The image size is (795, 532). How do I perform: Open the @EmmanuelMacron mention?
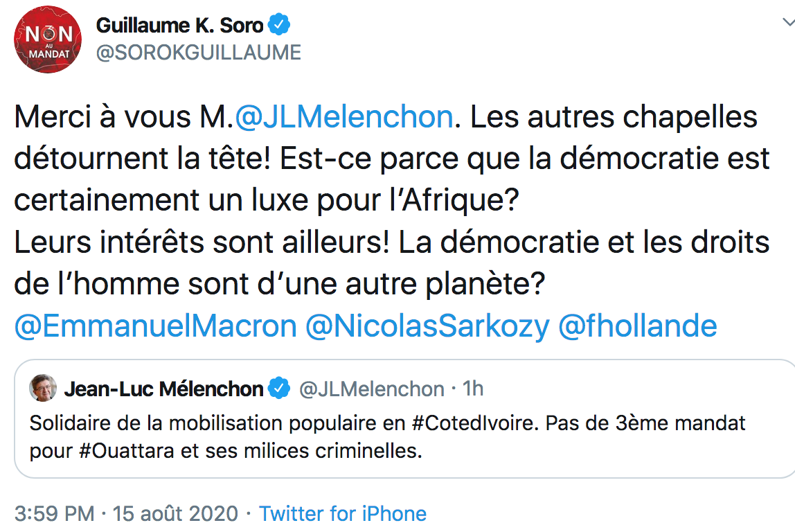[x=156, y=326]
